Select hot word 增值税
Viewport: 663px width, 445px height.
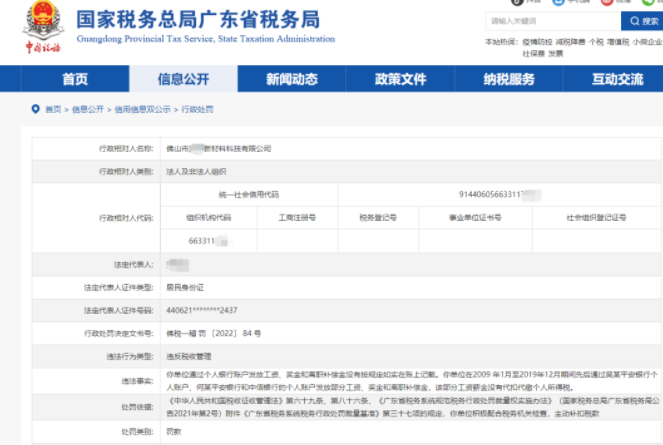coord(618,42)
